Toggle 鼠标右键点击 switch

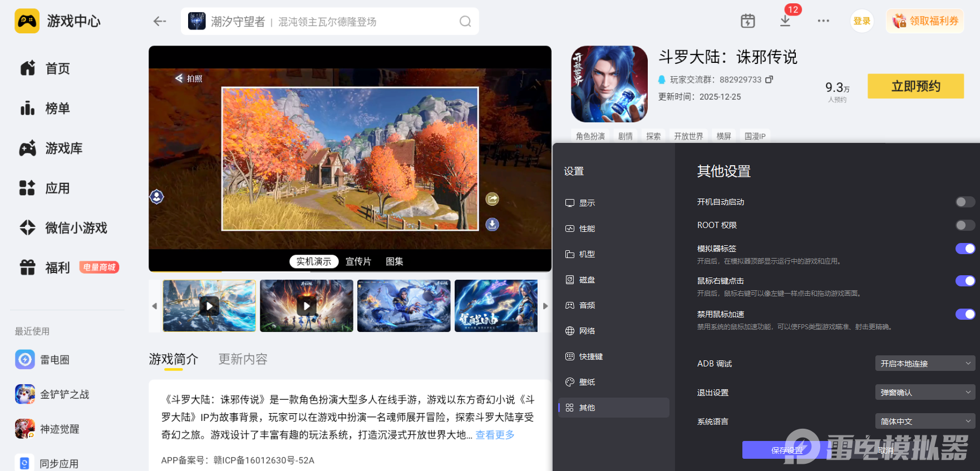point(965,281)
